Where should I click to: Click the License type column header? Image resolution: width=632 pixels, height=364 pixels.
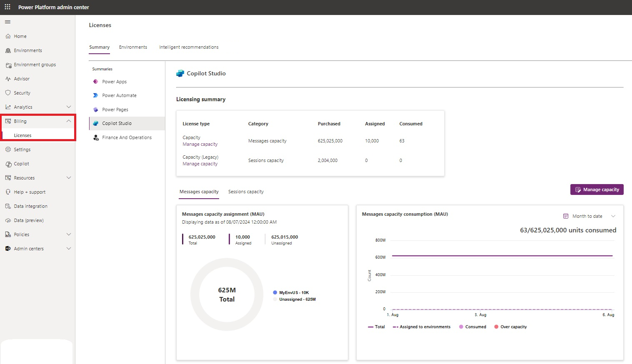196,124
